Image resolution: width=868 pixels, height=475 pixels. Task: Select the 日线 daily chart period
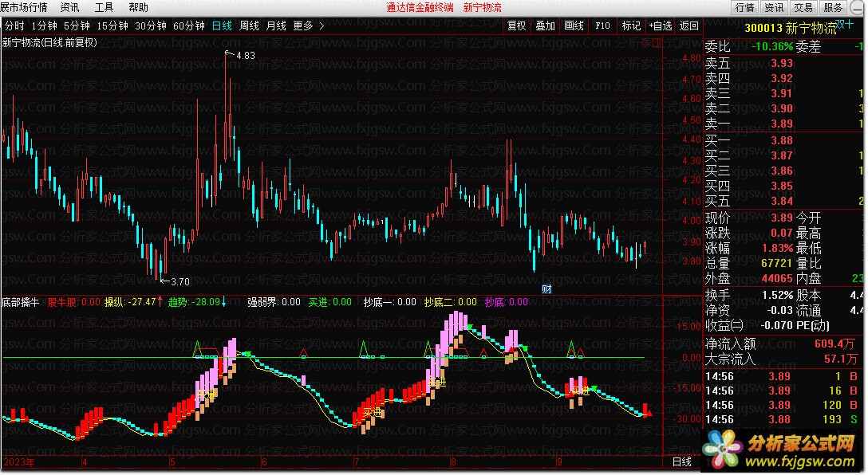click(x=222, y=26)
